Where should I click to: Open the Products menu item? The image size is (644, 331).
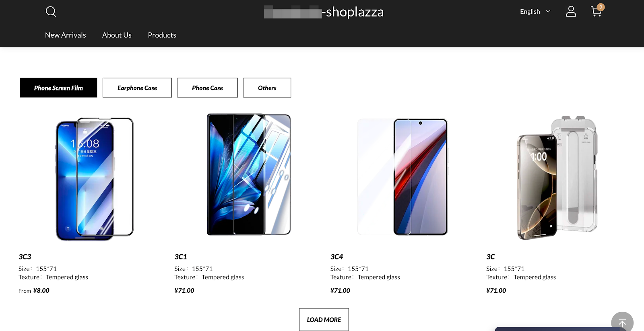coord(162,35)
